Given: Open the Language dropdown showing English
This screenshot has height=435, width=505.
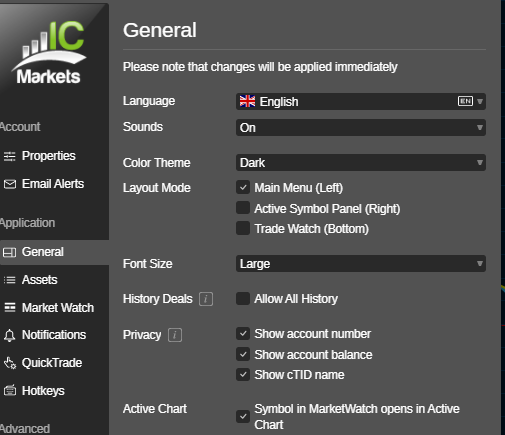Looking at the screenshot, I should point(361,101).
